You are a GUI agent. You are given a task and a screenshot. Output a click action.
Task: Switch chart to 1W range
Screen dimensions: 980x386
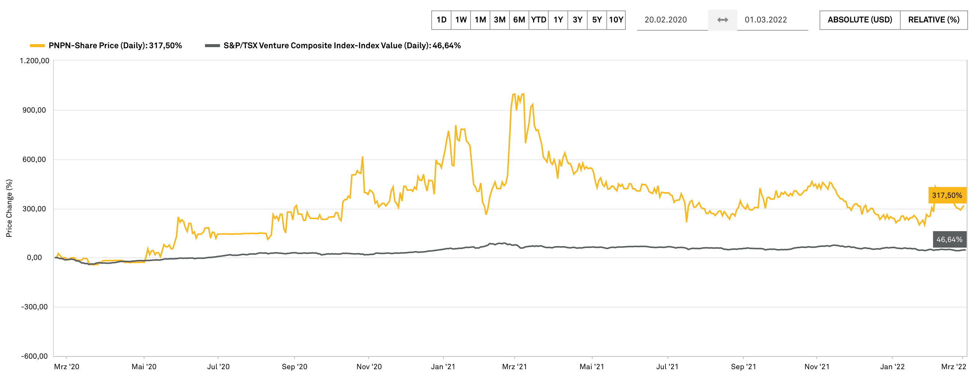(x=461, y=20)
